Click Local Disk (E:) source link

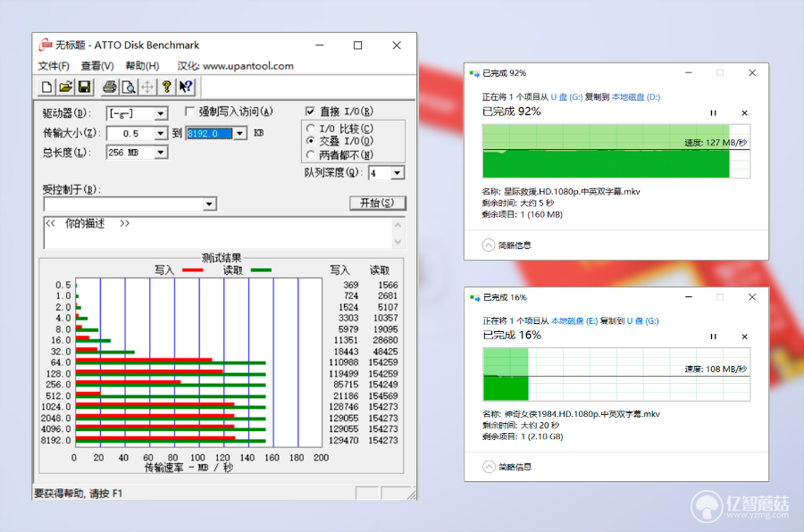click(574, 320)
